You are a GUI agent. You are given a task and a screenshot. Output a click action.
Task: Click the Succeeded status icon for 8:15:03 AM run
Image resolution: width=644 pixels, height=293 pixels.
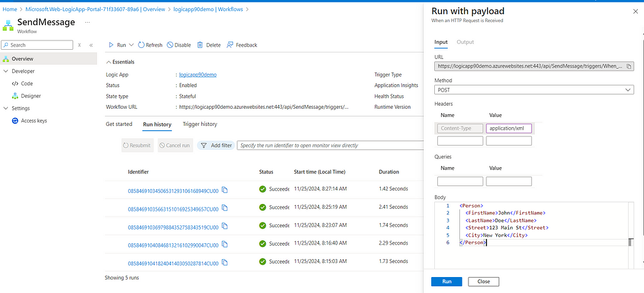point(263,261)
